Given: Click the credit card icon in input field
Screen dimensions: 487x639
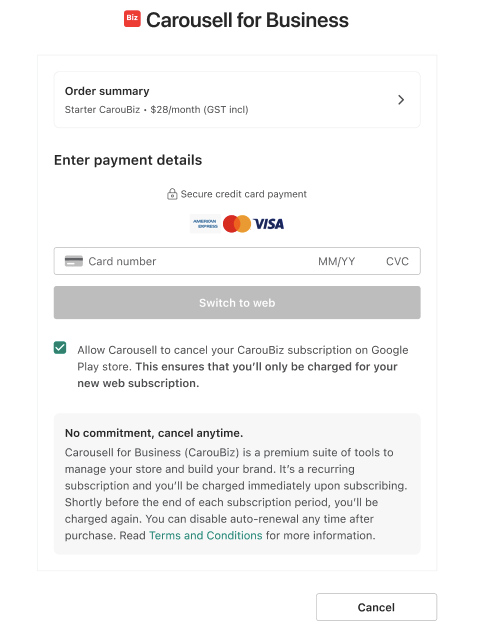Looking at the screenshot, I should point(74,261).
